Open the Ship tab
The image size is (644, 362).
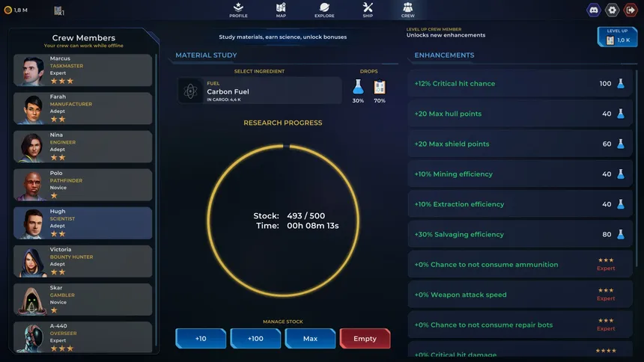(368, 10)
